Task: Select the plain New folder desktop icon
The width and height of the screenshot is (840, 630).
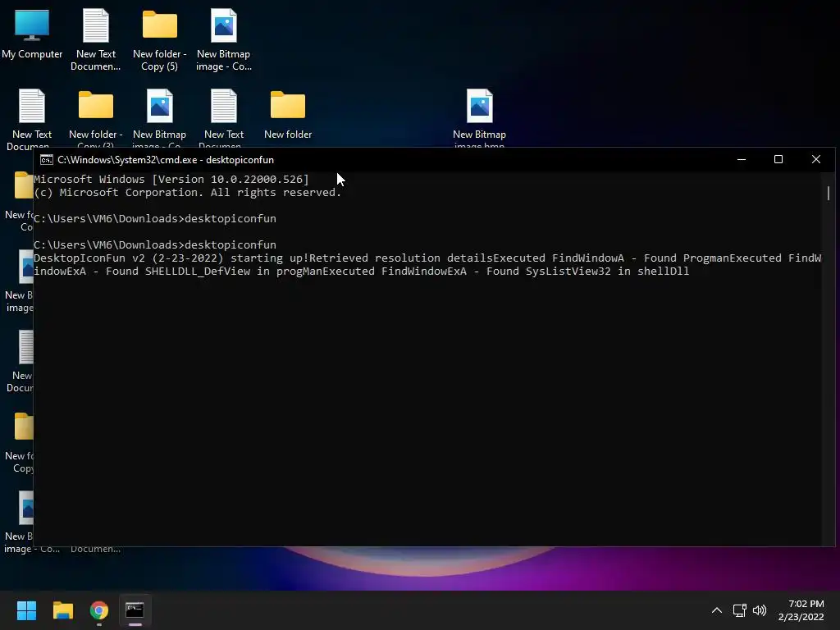Action: (288, 113)
